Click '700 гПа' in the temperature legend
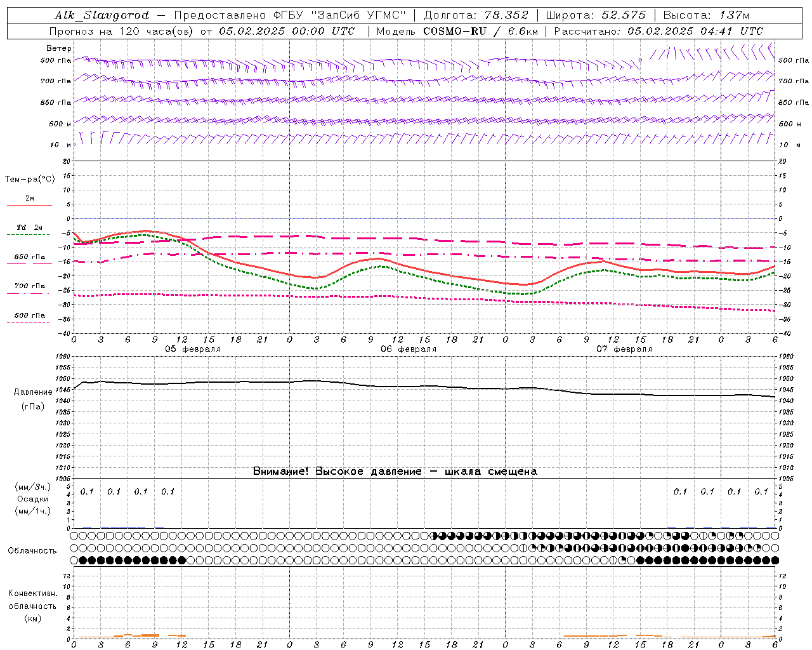This screenshot has width=812, height=650. pos(29,286)
